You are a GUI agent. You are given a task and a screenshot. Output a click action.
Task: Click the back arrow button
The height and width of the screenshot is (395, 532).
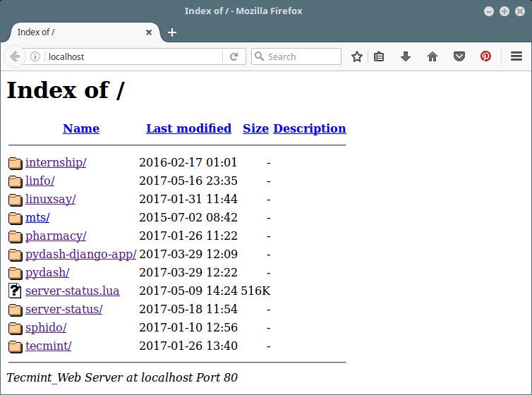click(x=15, y=56)
